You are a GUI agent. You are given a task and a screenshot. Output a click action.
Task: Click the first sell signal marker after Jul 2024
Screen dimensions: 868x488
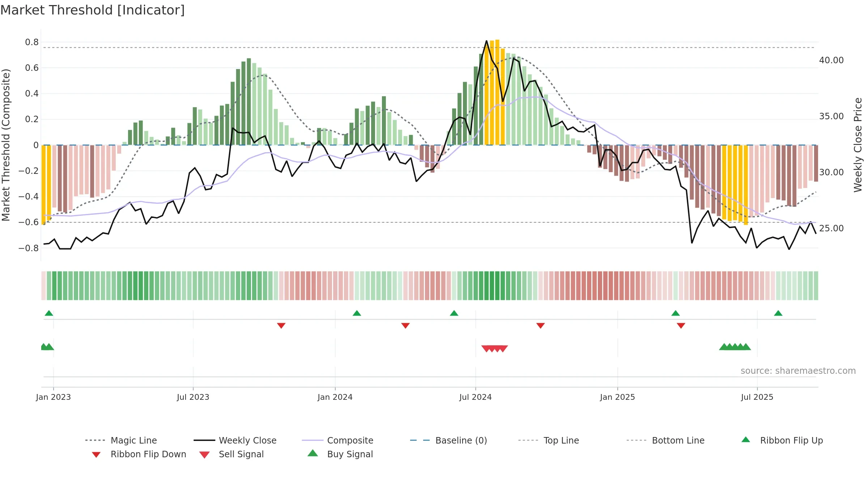tap(486, 349)
